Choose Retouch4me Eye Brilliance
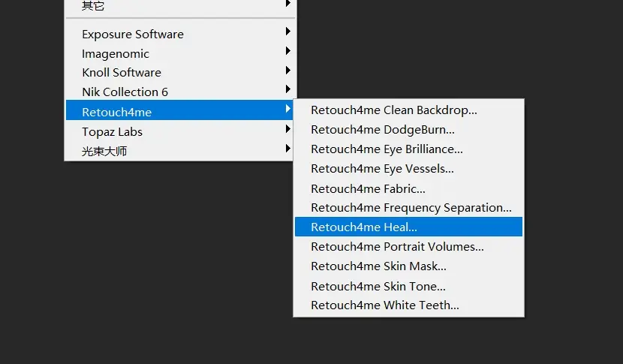Screen dimensions: 623x364 pyautogui.click(x=387, y=149)
